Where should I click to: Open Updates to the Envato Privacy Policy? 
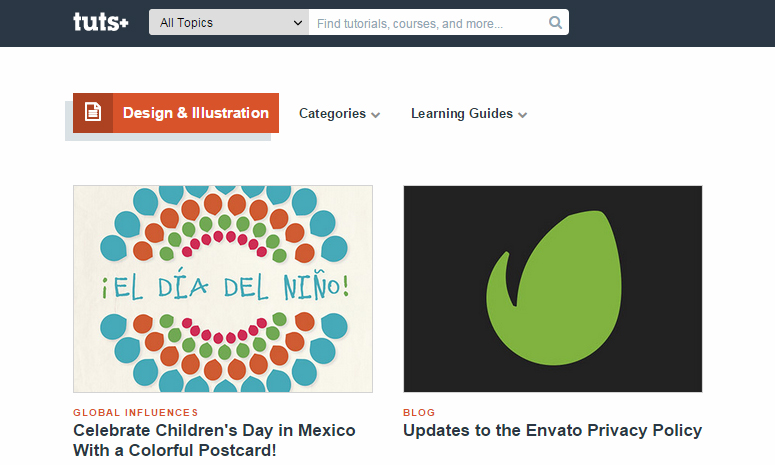coord(553,430)
